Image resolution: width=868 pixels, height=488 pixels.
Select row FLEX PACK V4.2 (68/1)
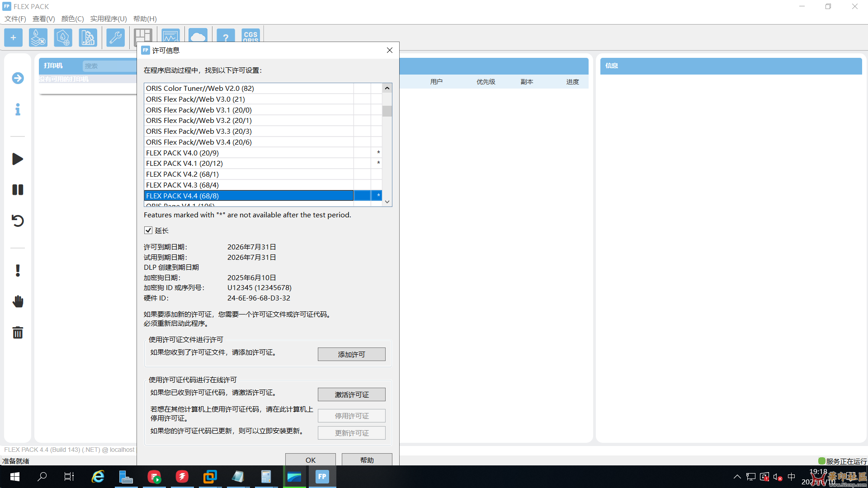tap(263, 174)
